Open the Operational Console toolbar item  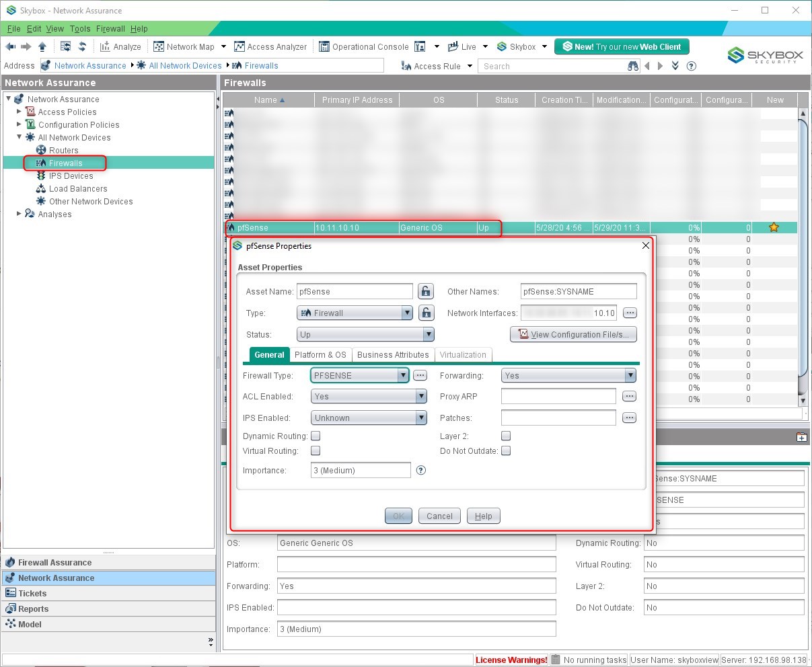[364, 46]
